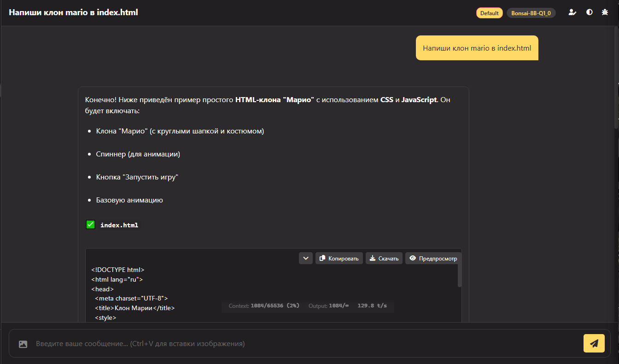Click the Output 1084/∞ stat

(x=328, y=306)
